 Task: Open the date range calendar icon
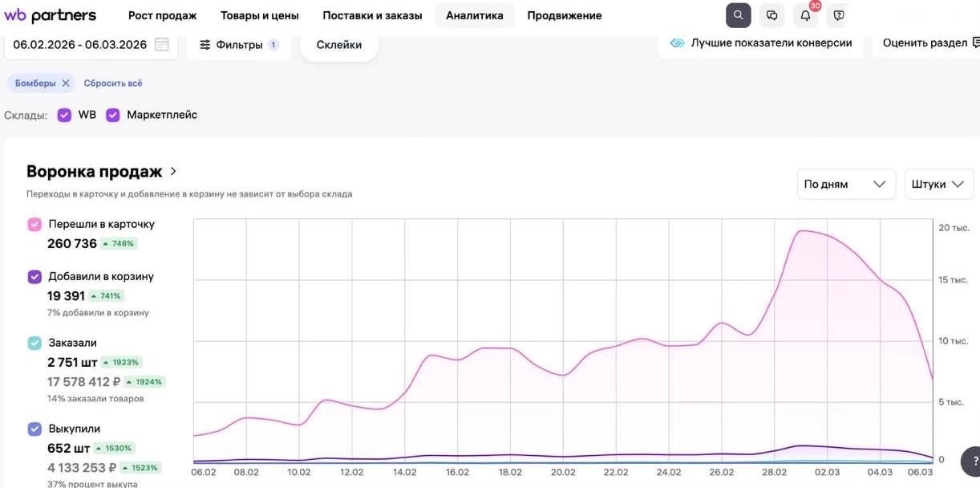tap(162, 44)
